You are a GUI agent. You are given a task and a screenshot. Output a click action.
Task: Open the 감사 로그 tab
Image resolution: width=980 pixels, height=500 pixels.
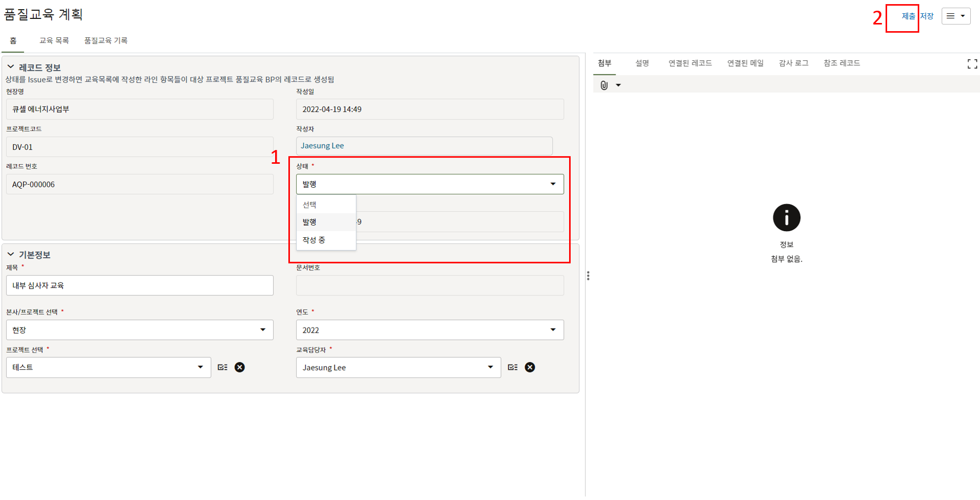point(793,63)
